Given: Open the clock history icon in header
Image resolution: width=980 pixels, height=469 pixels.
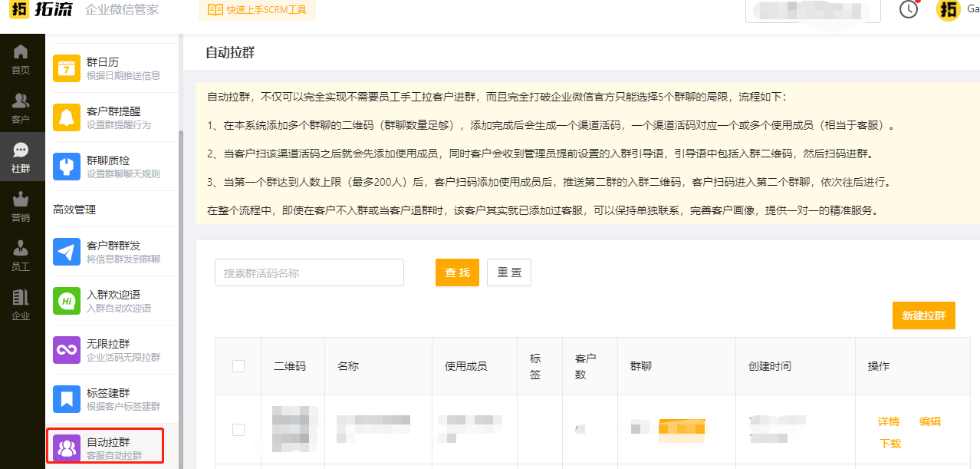Looking at the screenshot, I should point(909,9).
